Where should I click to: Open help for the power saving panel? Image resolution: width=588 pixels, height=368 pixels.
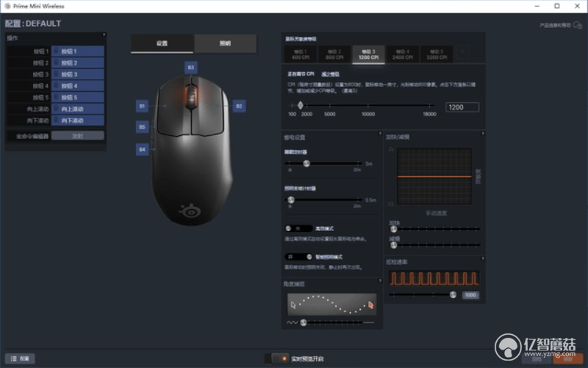point(380,134)
